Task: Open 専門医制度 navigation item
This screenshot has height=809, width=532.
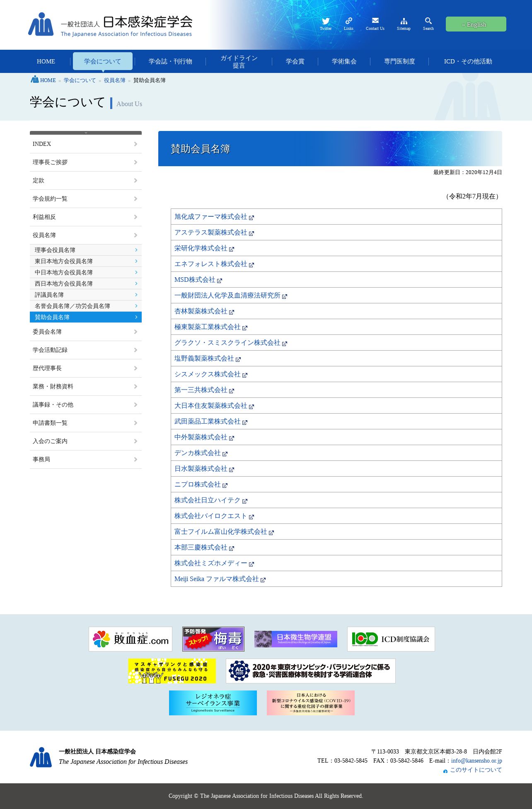Action: coord(399,61)
